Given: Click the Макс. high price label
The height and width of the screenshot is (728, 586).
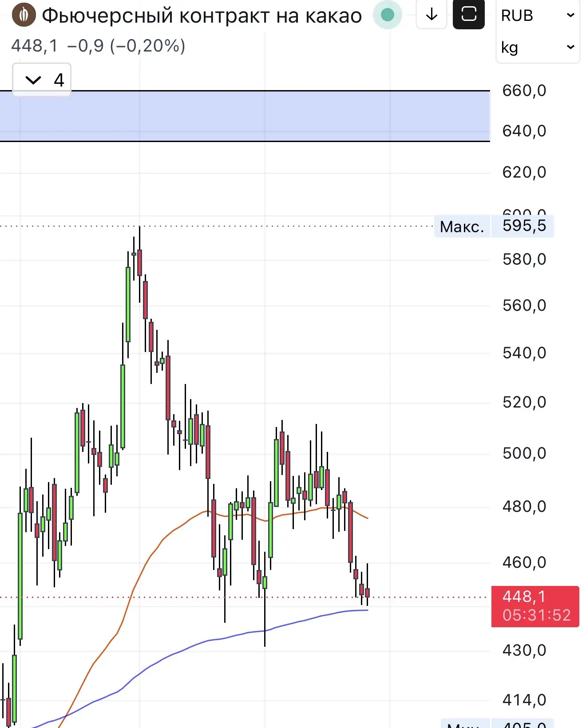Looking at the screenshot, I should point(462,226).
